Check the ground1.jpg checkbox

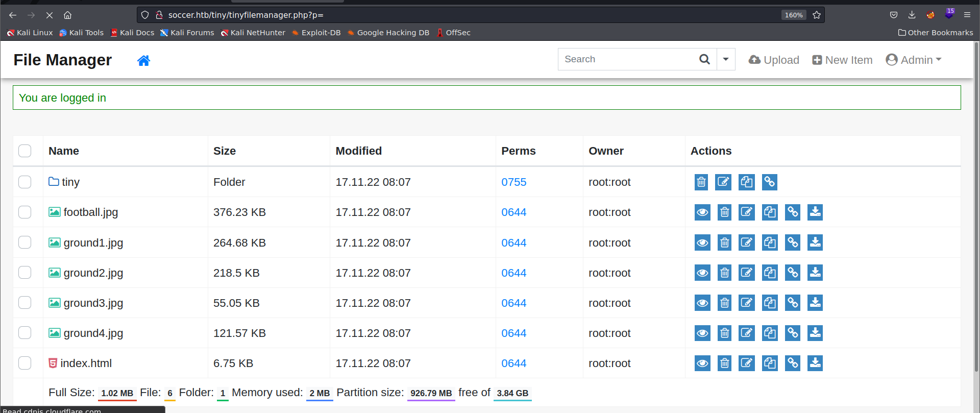[x=24, y=242]
